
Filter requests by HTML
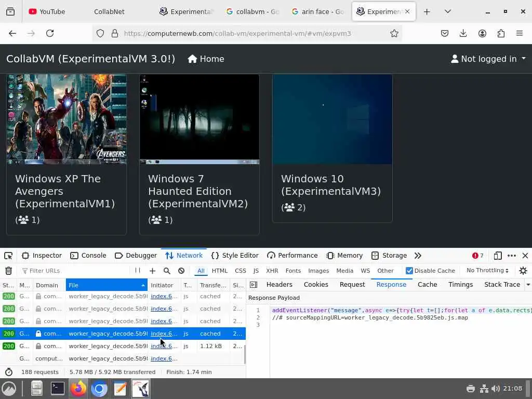[220, 271]
